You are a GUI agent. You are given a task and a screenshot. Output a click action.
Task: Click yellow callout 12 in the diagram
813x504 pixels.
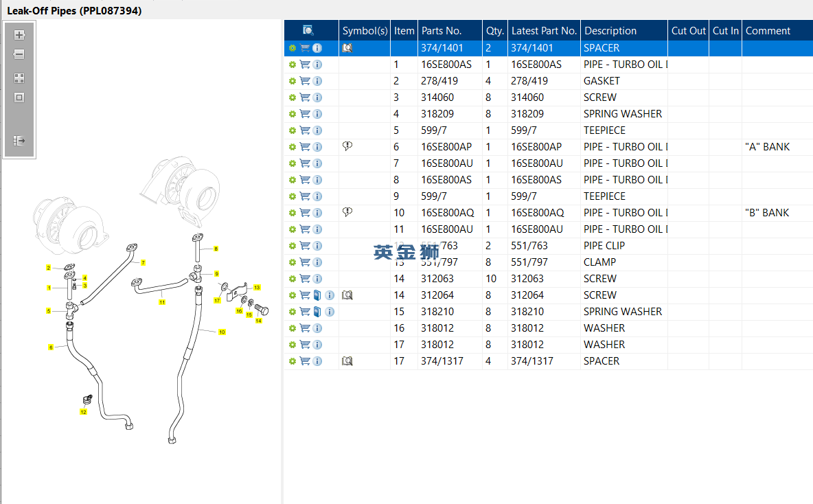coord(84,412)
